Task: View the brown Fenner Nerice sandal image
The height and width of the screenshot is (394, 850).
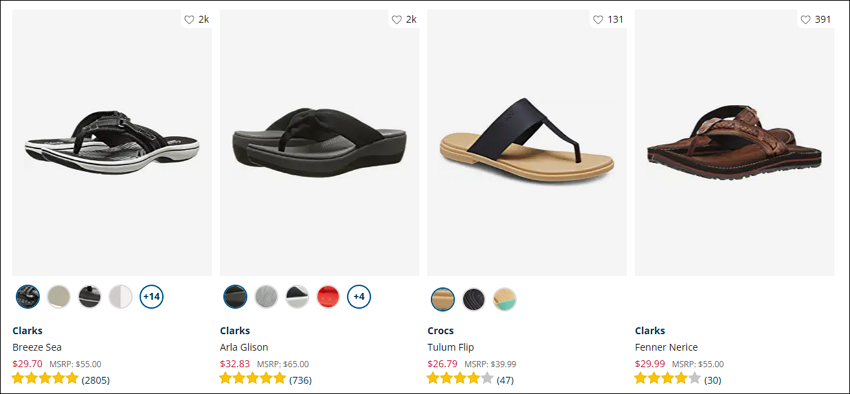Action: click(734, 143)
